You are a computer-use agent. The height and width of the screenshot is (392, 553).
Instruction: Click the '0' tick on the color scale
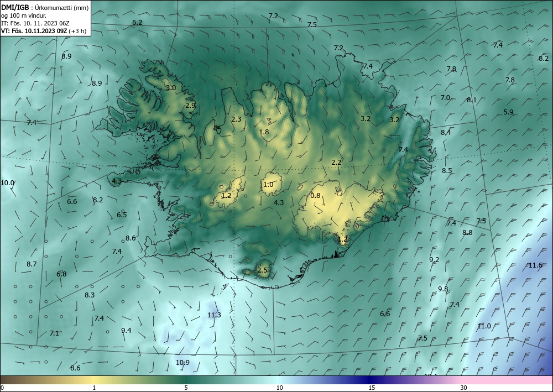pos(2,388)
